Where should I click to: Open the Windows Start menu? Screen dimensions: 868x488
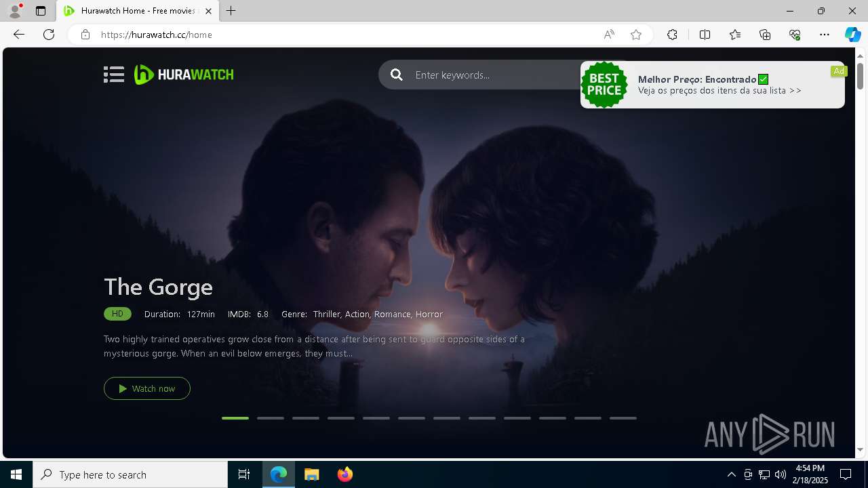pos(16,474)
